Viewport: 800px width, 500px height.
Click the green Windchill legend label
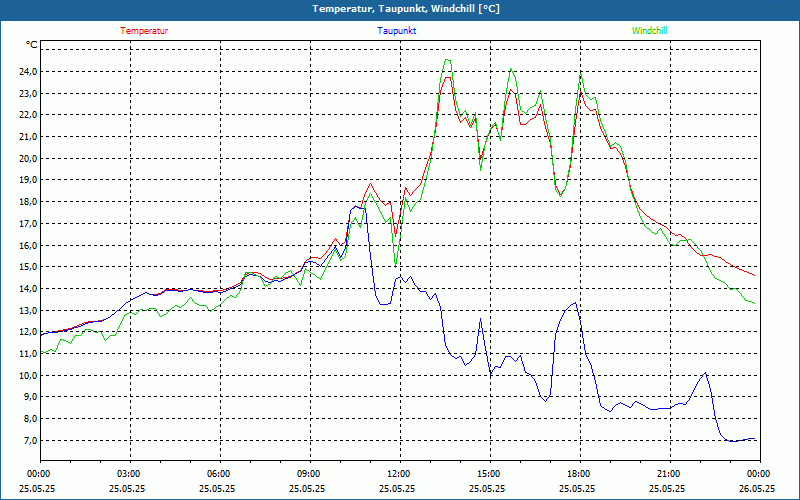[649, 31]
